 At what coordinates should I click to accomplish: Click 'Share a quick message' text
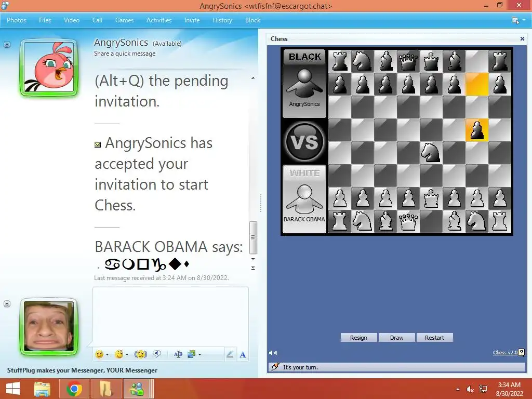pyautogui.click(x=125, y=54)
